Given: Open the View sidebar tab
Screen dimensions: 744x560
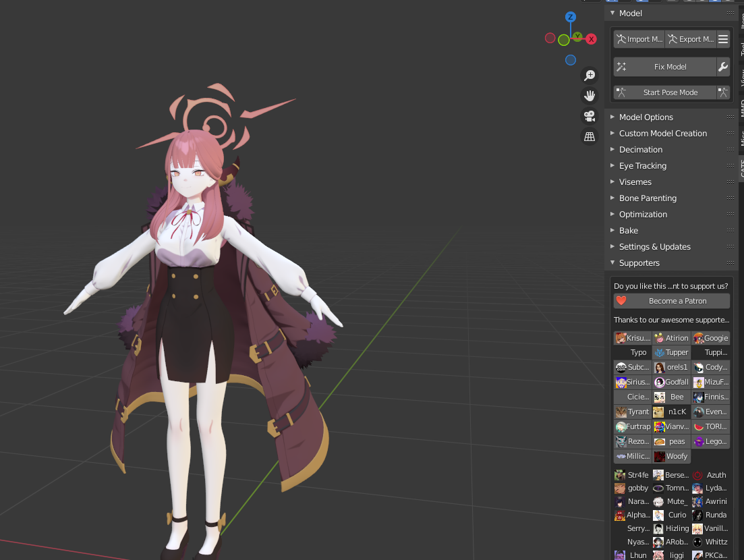Looking at the screenshot, I should point(741,78).
